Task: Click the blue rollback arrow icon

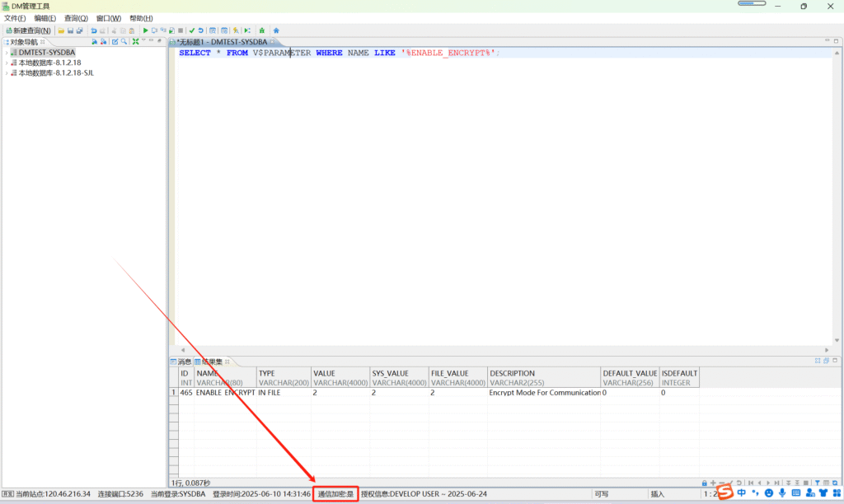Action: click(x=200, y=30)
